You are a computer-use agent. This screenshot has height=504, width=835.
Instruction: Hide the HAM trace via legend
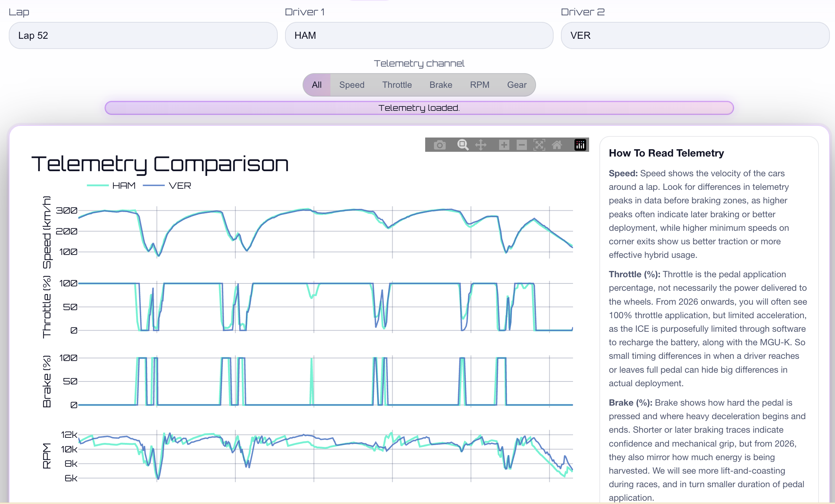[124, 185]
